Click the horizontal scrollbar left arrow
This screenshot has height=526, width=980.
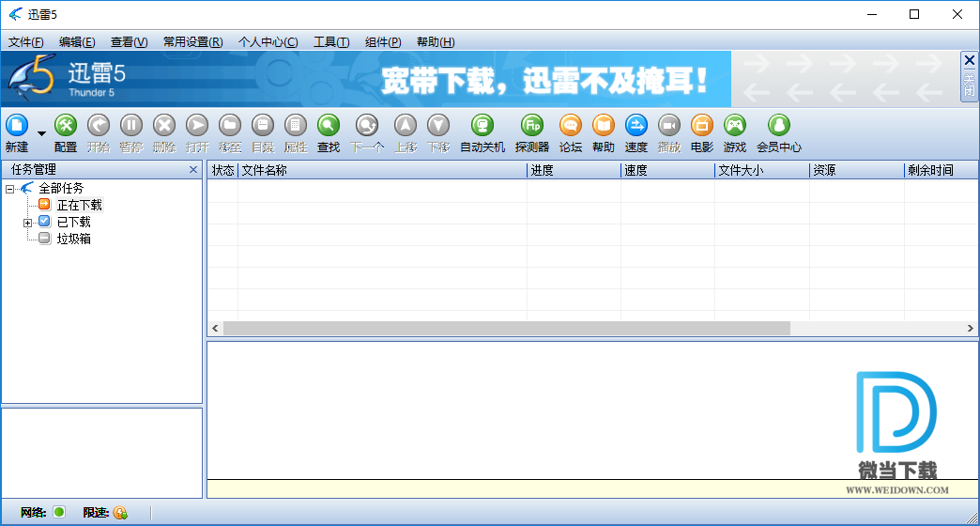point(215,329)
